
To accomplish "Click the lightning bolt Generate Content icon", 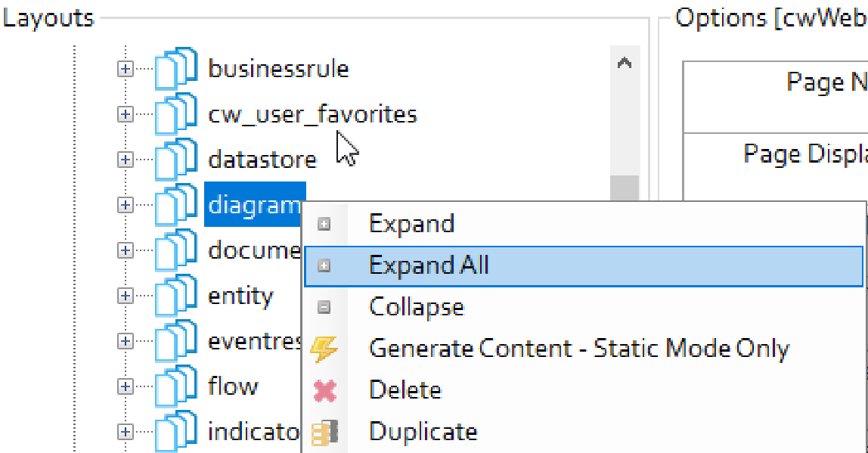I will (x=324, y=349).
